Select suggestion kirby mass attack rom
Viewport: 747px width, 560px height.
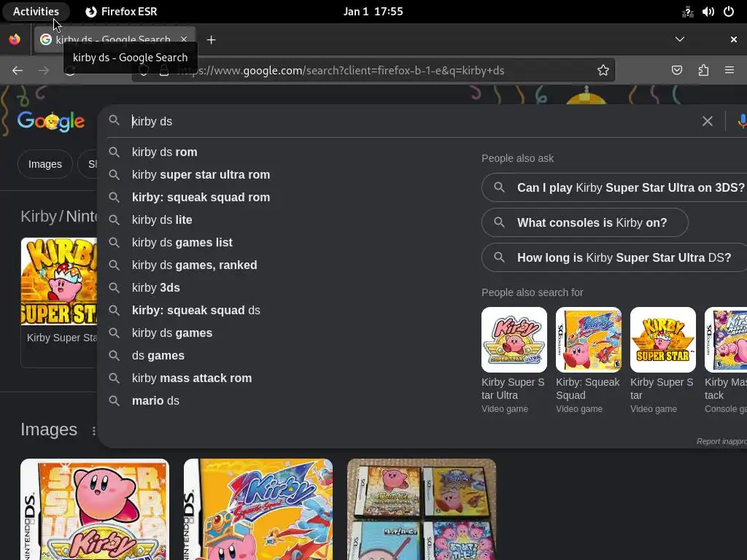tap(192, 378)
